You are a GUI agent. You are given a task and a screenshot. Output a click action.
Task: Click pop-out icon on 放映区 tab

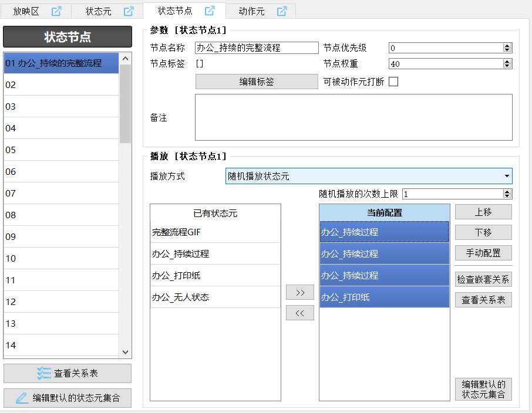[x=56, y=11]
